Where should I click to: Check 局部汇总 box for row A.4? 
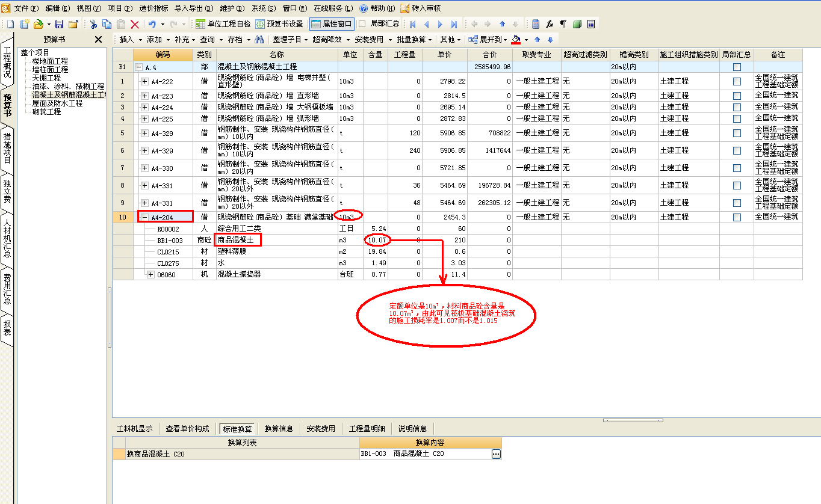[737, 67]
